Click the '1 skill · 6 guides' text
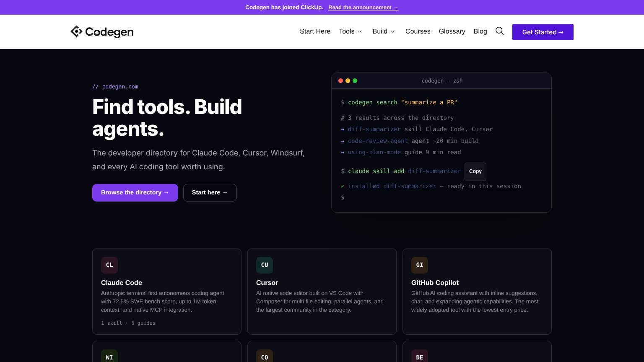 coord(128,323)
